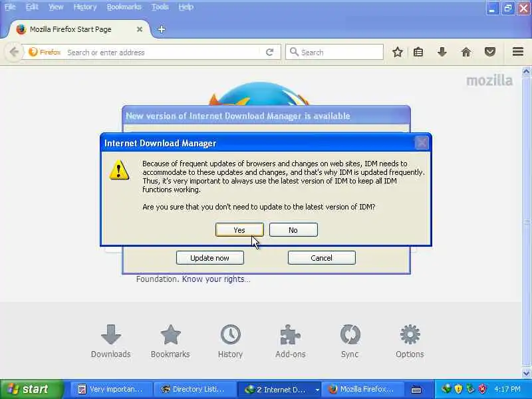Open Downloads shortcut on the start page
The image size is (532, 399).
coord(110,341)
